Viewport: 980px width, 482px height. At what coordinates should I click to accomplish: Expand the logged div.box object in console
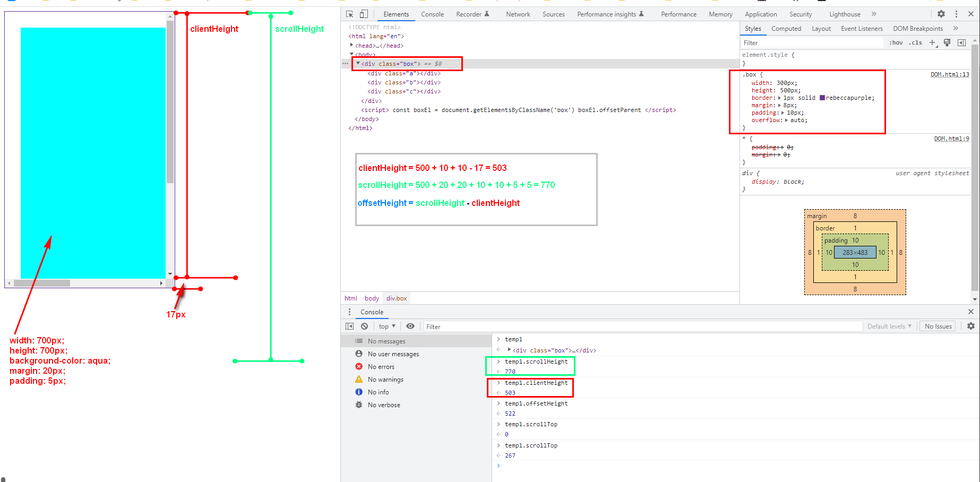pos(509,349)
